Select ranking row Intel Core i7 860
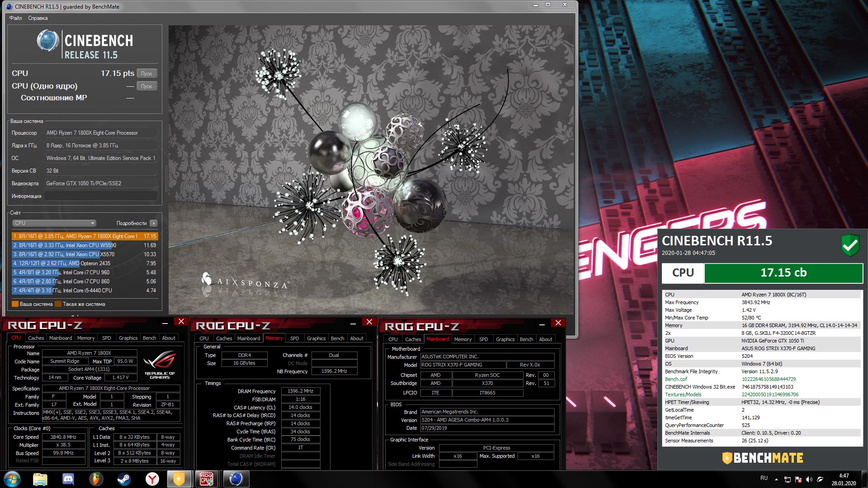Screen dimensions: 868x488 [x=85, y=282]
